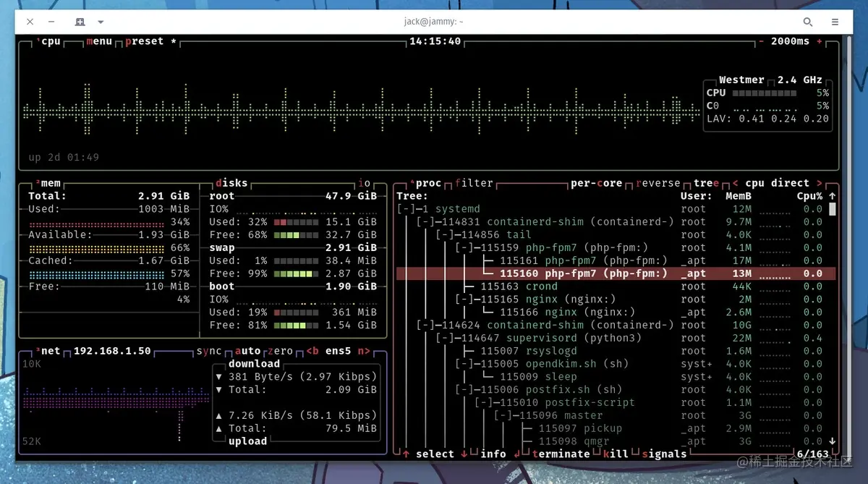
Task: Open the terminal hamburger menu
Action: point(835,22)
